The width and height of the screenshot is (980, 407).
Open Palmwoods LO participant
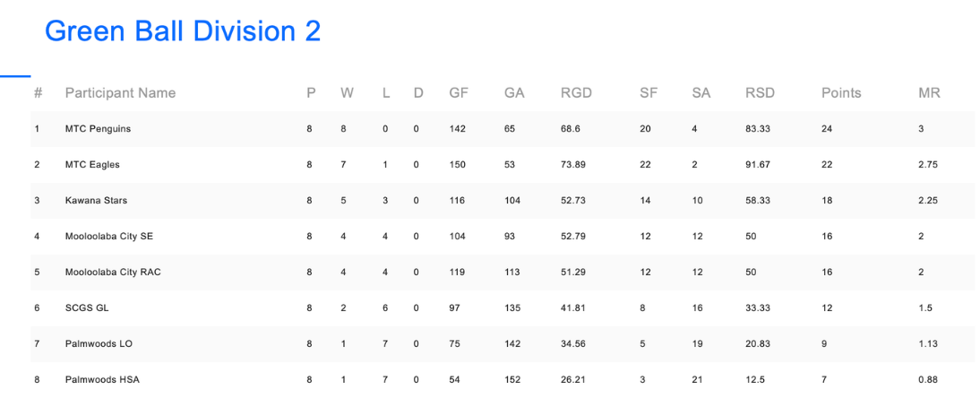[x=99, y=343]
